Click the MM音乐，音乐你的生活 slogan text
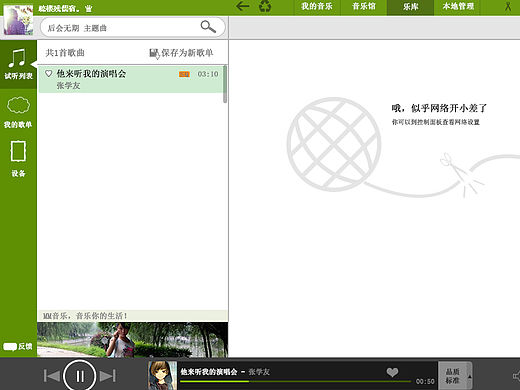Screen dimensions: 520x390 [x=85, y=316]
